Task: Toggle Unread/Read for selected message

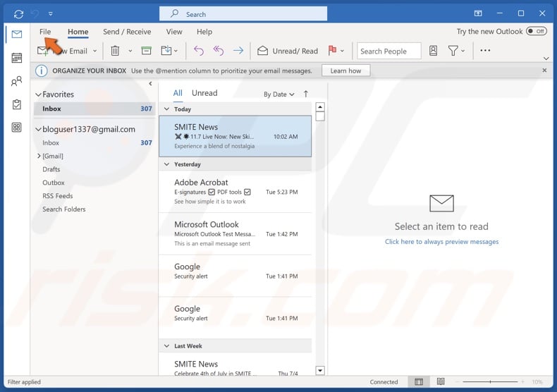Action: (x=288, y=51)
